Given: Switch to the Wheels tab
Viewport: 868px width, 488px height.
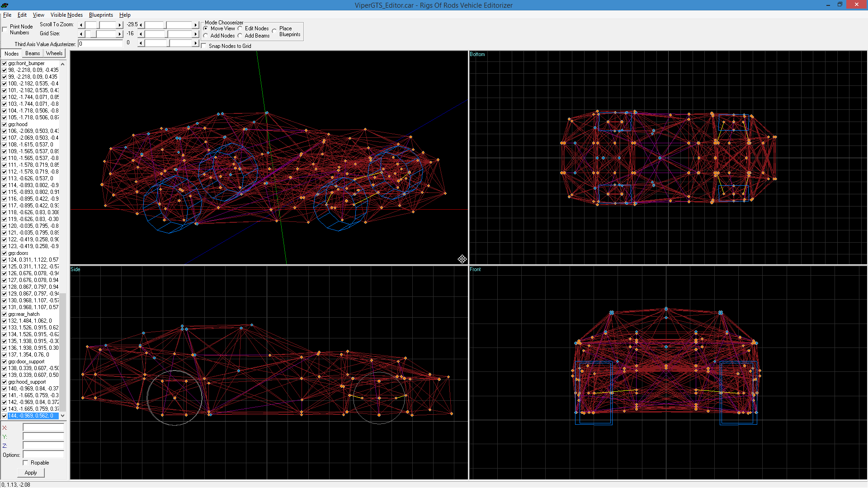Looking at the screenshot, I should pyautogui.click(x=54, y=53).
